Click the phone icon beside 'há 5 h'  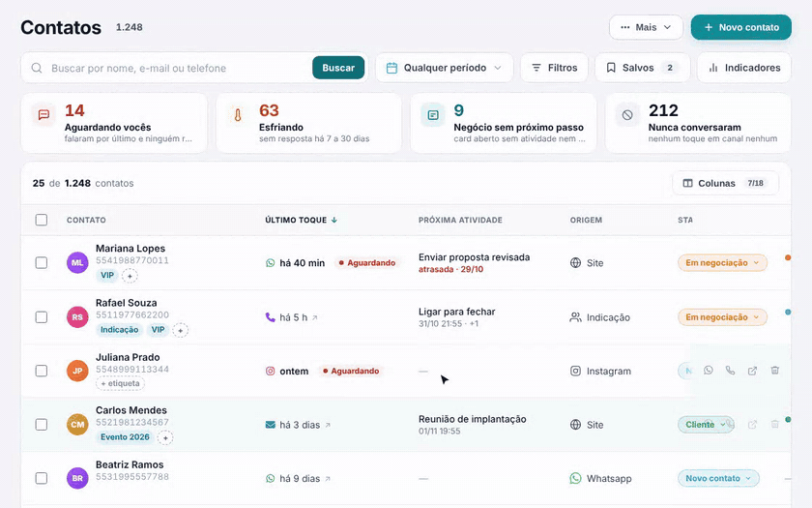tap(271, 316)
